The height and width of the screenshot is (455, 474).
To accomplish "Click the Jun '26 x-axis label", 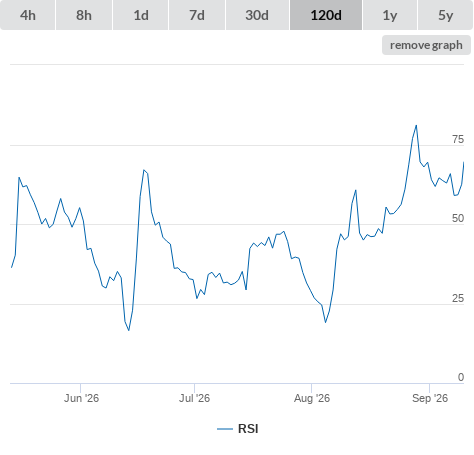I will [x=81, y=398].
